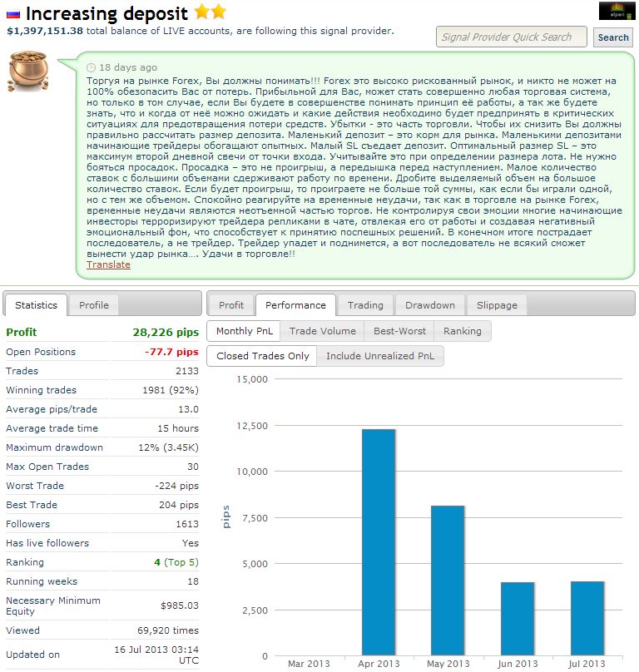The image size is (639, 672).
Task: Click the Search button
Action: (x=613, y=37)
